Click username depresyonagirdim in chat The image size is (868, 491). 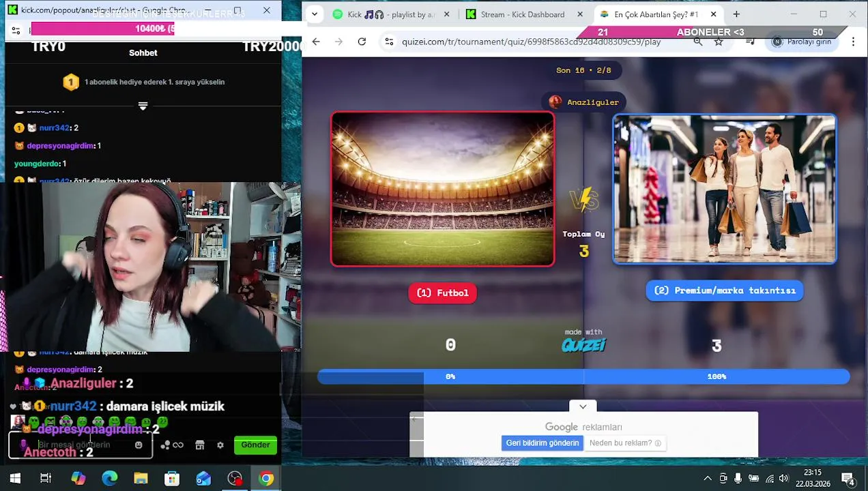click(60, 145)
